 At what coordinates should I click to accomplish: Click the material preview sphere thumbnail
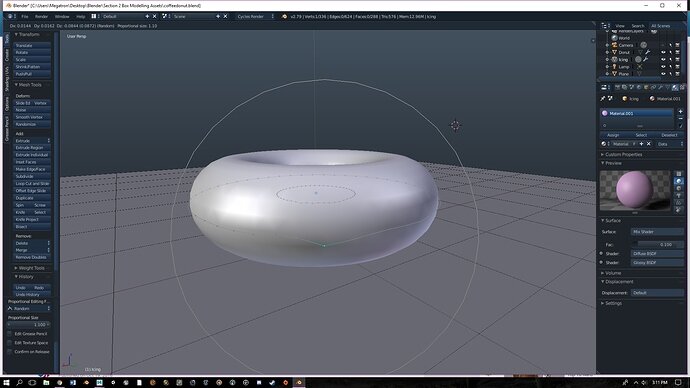coord(635,189)
